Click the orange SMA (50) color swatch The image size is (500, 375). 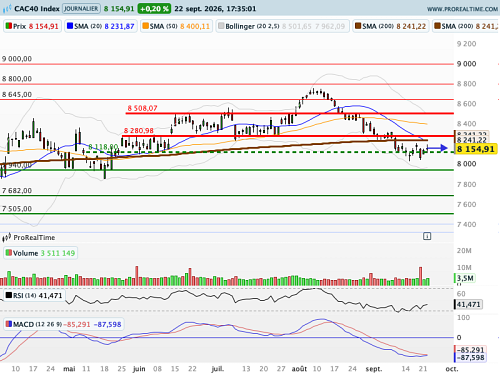tap(145, 26)
